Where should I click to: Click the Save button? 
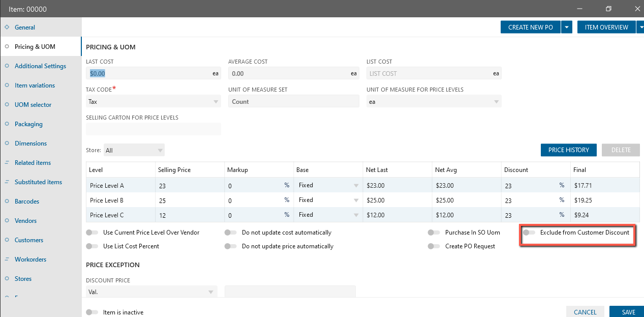[x=628, y=312]
